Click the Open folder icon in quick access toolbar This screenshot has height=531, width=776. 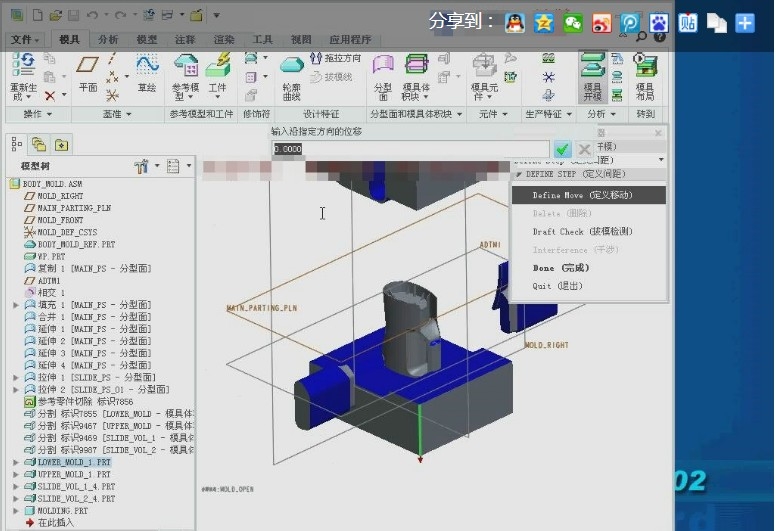click(x=55, y=15)
